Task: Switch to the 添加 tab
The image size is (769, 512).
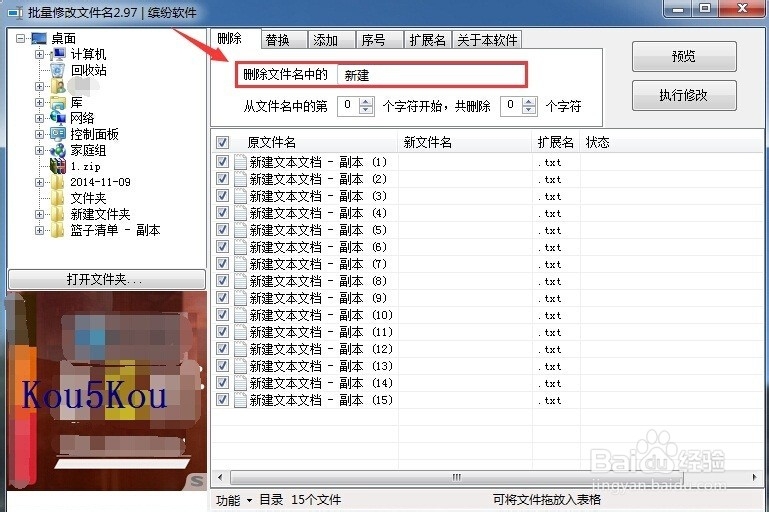Action: pos(332,40)
